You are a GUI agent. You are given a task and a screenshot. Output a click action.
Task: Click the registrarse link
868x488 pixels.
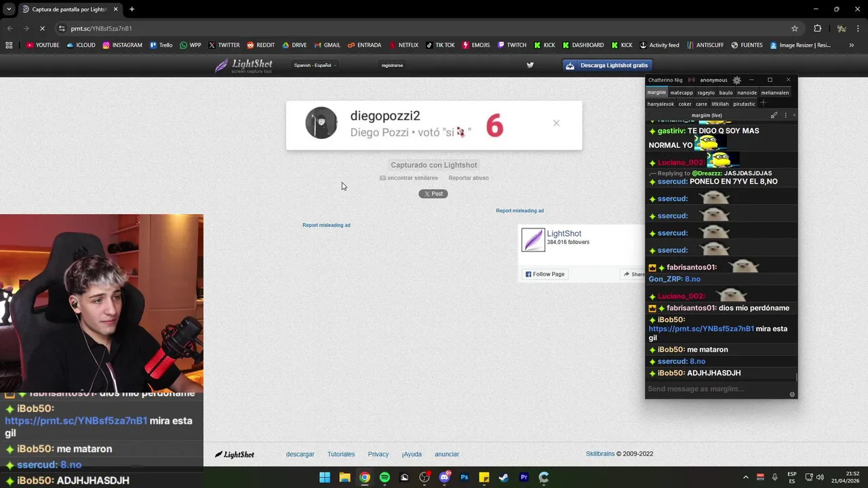[392, 65]
